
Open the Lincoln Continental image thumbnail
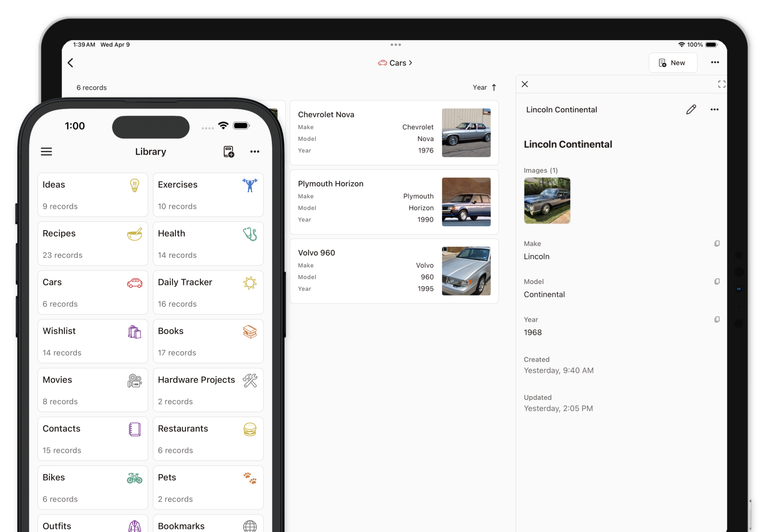[547, 201]
